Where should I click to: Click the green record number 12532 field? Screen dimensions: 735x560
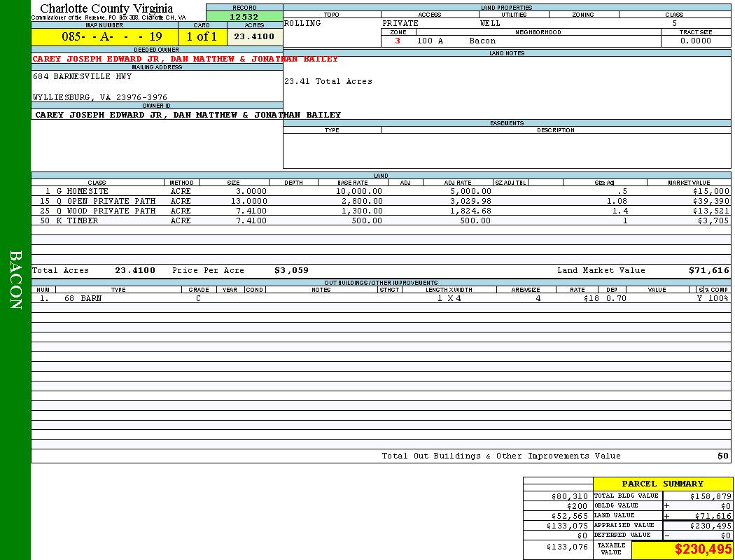(244, 17)
